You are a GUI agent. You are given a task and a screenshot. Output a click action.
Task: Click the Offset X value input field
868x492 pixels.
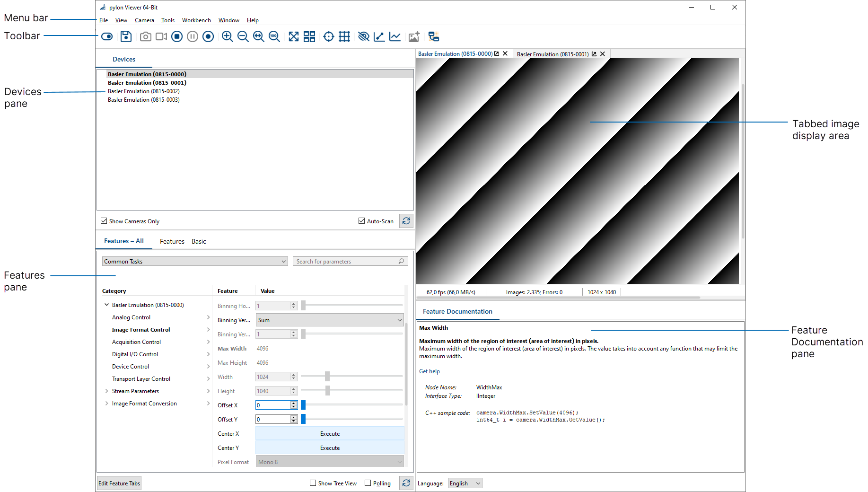pyautogui.click(x=273, y=405)
